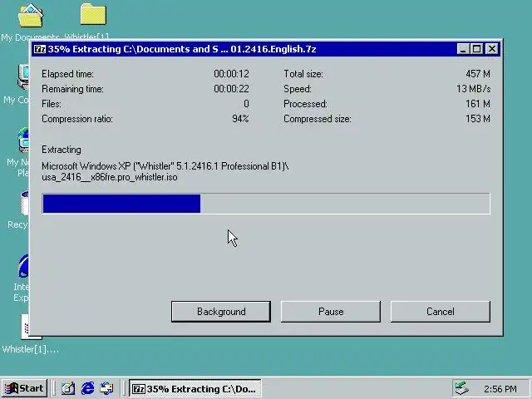Launch Internet Explorer from quick launch
The width and height of the screenshot is (532, 399).
tap(88, 388)
